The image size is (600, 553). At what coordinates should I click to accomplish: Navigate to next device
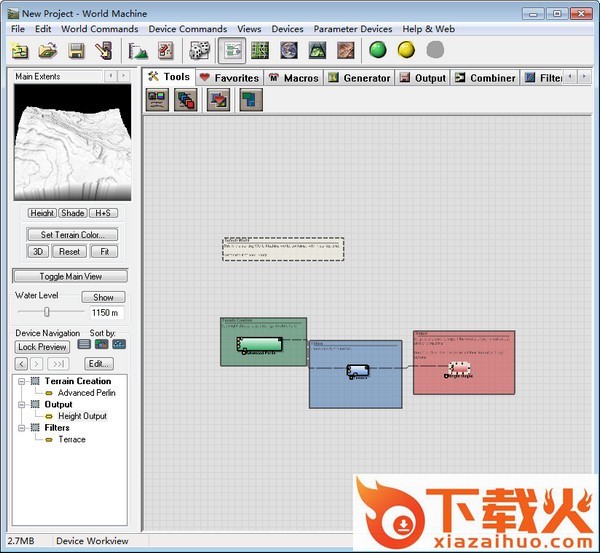(36, 364)
